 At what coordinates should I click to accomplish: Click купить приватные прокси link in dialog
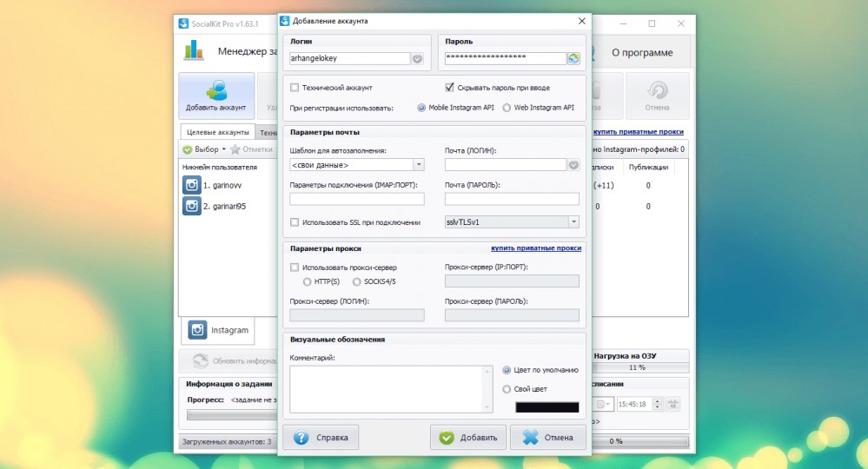[x=536, y=248]
